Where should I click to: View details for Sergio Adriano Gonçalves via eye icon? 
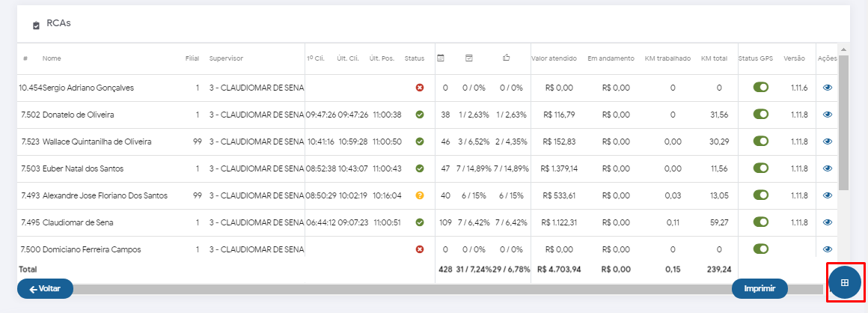pos(827,88)
